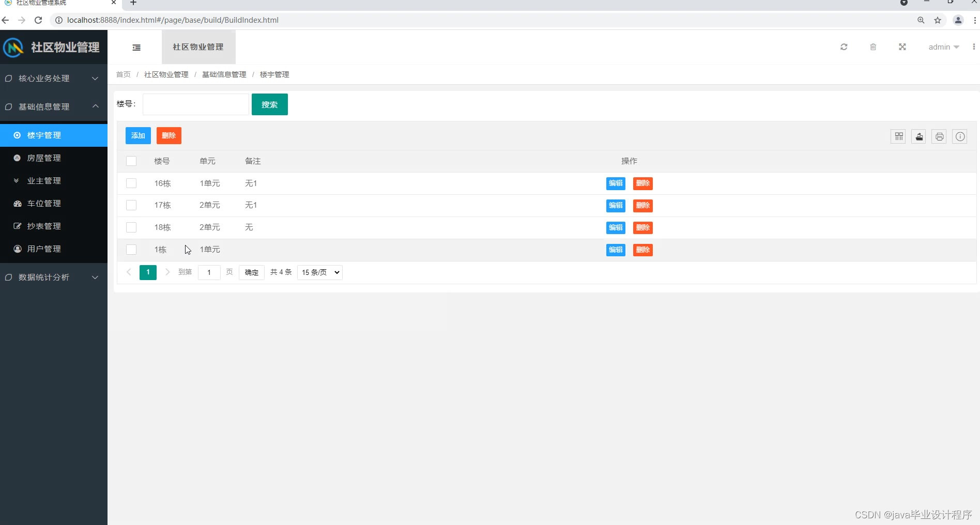The width and height of the screenshot is (980, 525).
Task: Edit the 17栋 row via 编辑 button
Action: [615, 205]
